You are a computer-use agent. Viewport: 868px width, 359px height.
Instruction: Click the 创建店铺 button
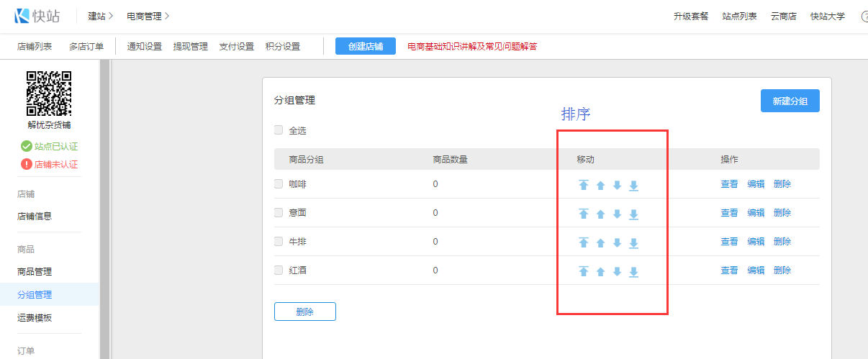point(365,47)
